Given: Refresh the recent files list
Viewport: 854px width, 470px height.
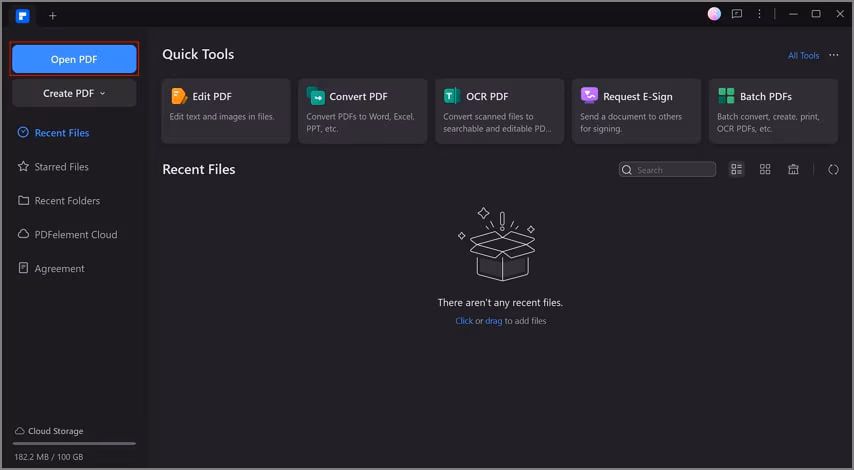Looking at the screenshot, I should pyautogui.click(x=833, y=170).
